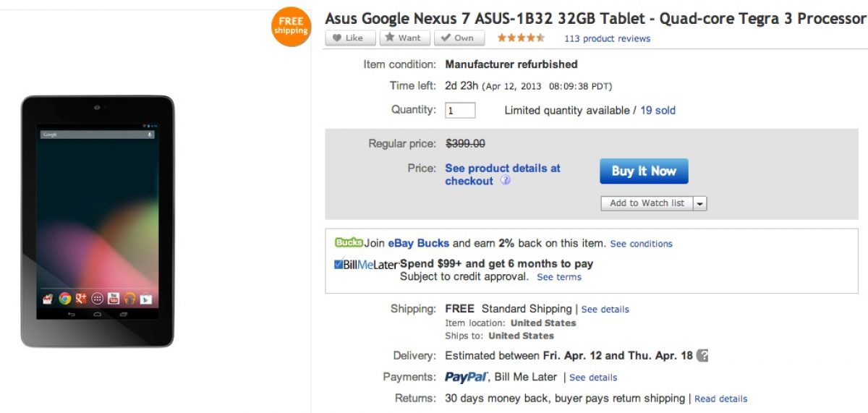Open shipping See details link

pyautogui.click(x=605, y=310)
